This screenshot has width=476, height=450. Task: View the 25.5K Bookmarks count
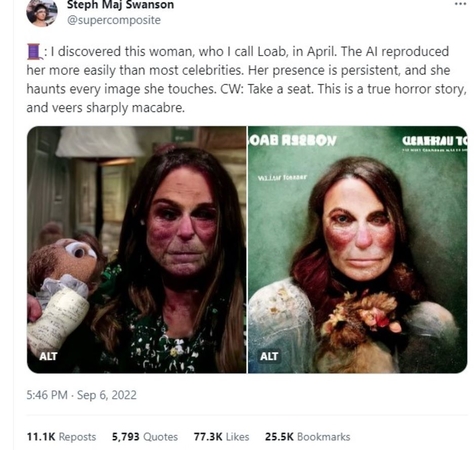coord(307,437)
